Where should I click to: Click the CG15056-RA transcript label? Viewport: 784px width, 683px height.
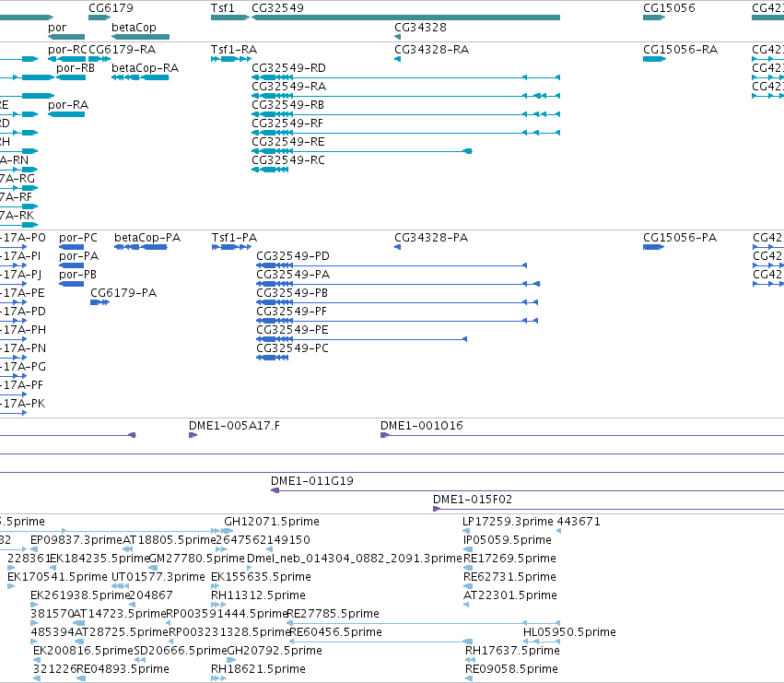pos(680,50)
